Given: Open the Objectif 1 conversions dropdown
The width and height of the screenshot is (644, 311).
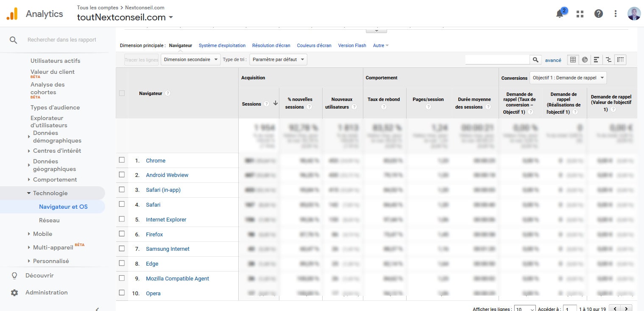Looking at the screenshot, I should pyautogui.click(x=568, y=78).
